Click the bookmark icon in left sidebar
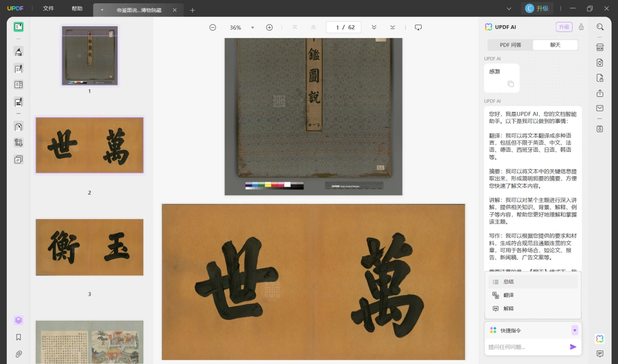Screen dimensions: 618x364 tap(19, 337)
